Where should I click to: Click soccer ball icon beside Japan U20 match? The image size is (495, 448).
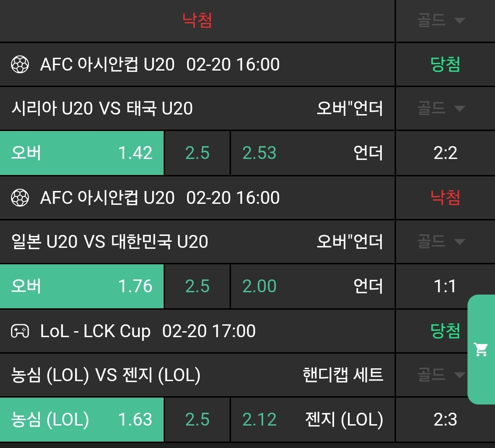pos(20,198)
